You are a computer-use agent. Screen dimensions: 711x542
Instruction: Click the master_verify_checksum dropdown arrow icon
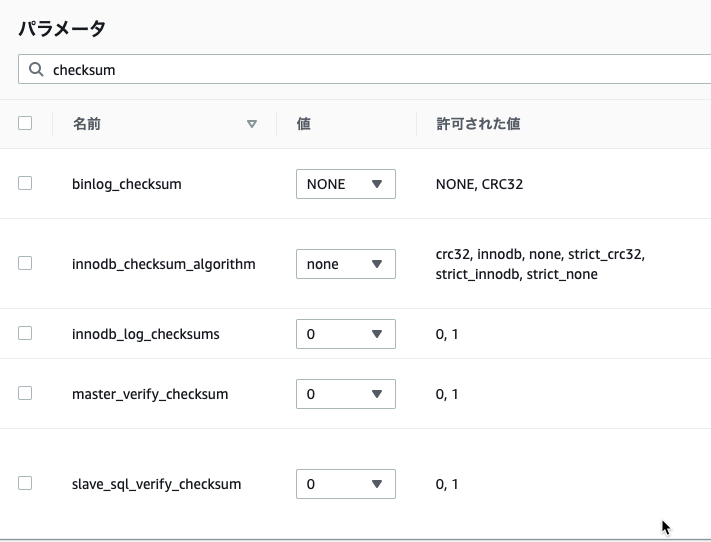[377, 394]
